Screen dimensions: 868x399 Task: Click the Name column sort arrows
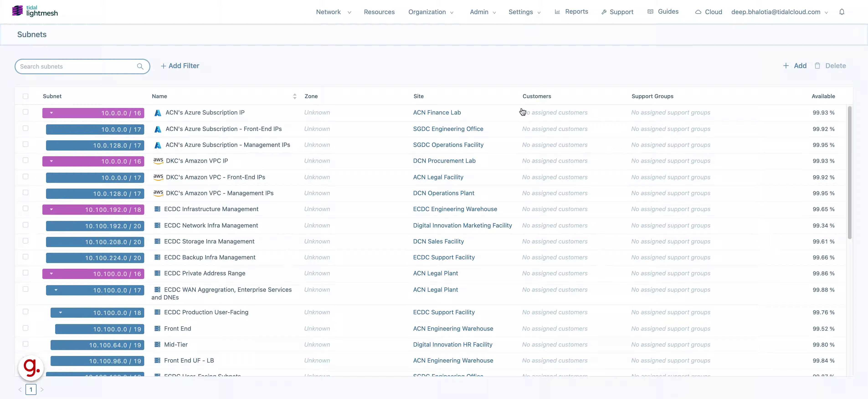pos(295,96)
